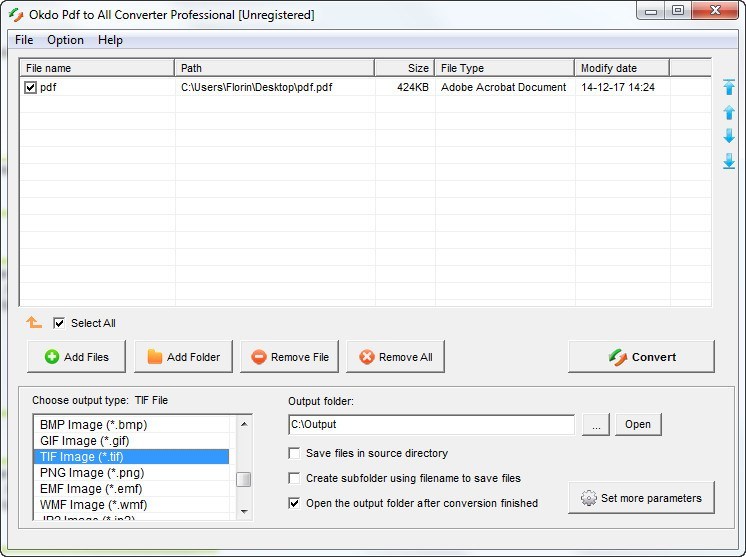Viewport: 746px width, 557px height.
Task: Click the move down arrow icon
Action: click(x=729, y=136)
